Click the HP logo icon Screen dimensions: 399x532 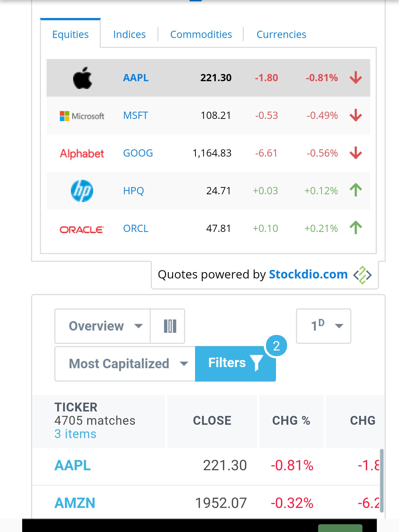[82, 191]
